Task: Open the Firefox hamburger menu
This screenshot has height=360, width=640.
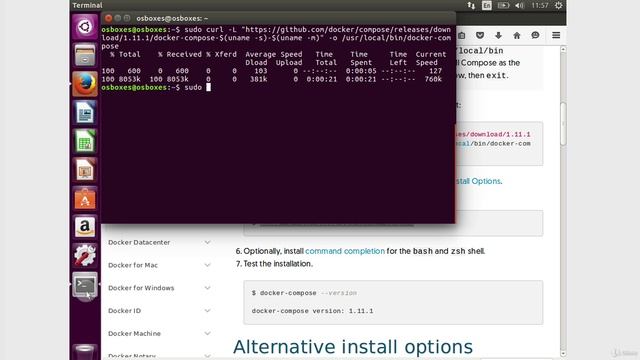Action: (x=556, y=36)
